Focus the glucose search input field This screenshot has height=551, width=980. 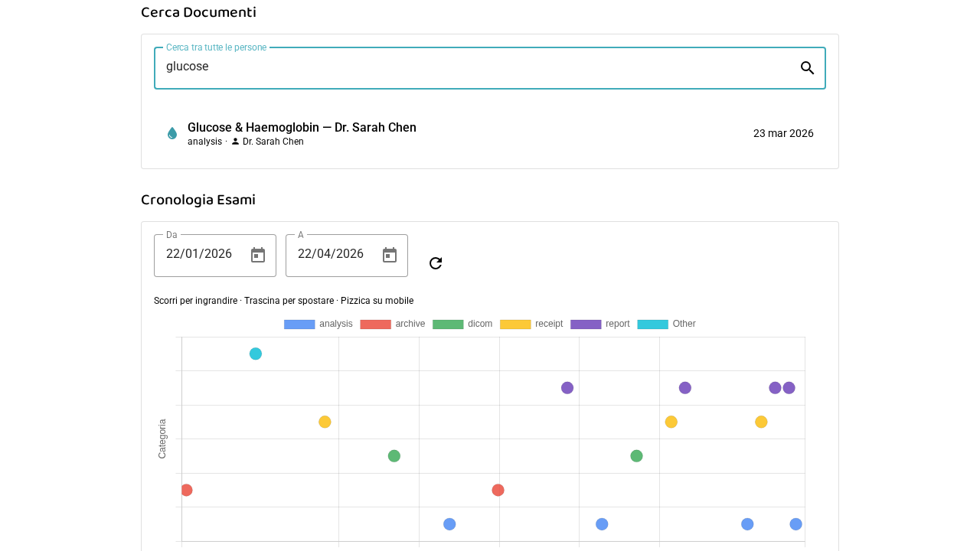pos(475,67)
